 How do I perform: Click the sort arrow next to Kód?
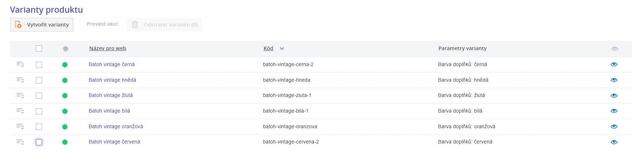pos(282,49)
